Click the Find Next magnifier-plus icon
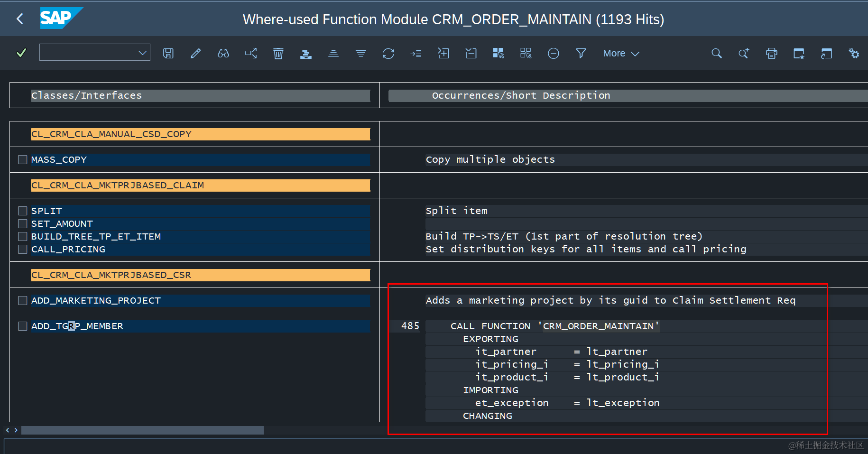 744,53
